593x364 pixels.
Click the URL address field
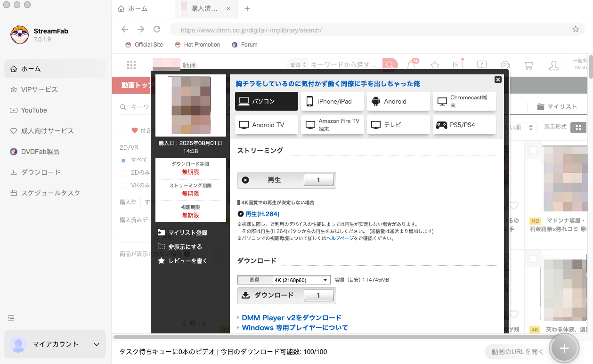370,30
